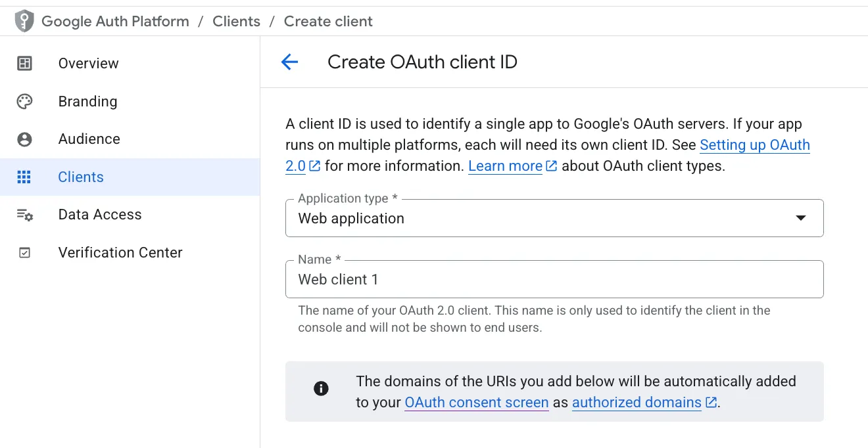Click the Verification Center checkbox icon
868x448 pixels.
tap(24, 253)
